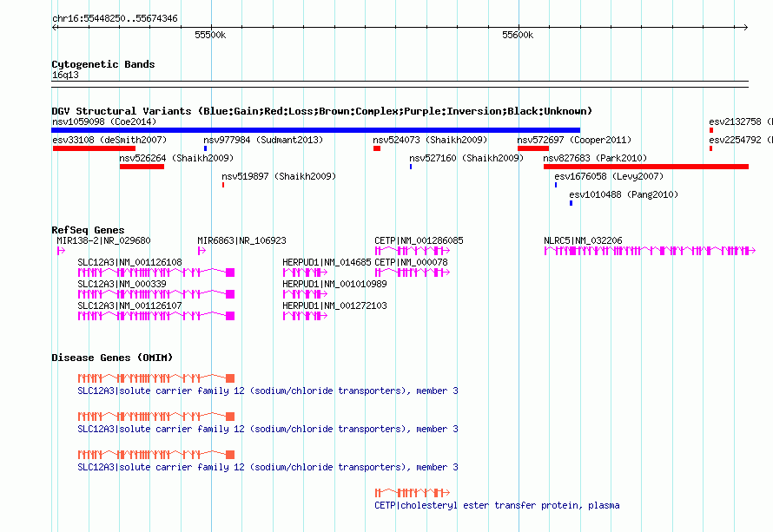
Task: Click the second orange SLC12A3 OMIM gene glyph
Action: click(156, 417)
